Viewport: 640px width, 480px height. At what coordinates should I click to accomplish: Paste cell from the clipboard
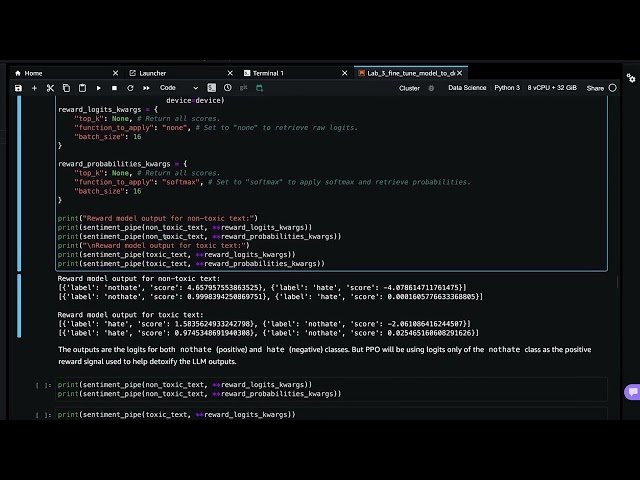[x=82, y=88]
